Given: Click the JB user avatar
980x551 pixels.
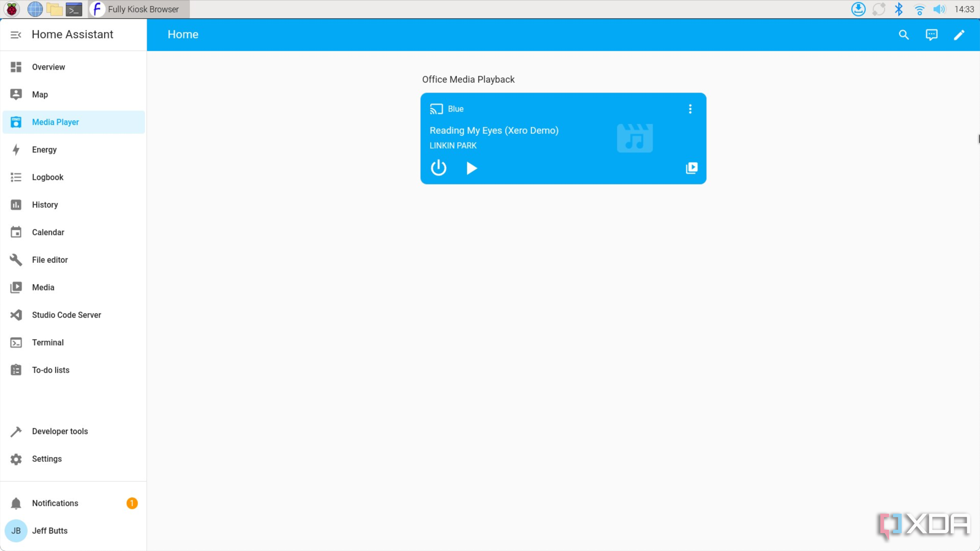Looking at the screenshot, I should (x=16, y=531).
